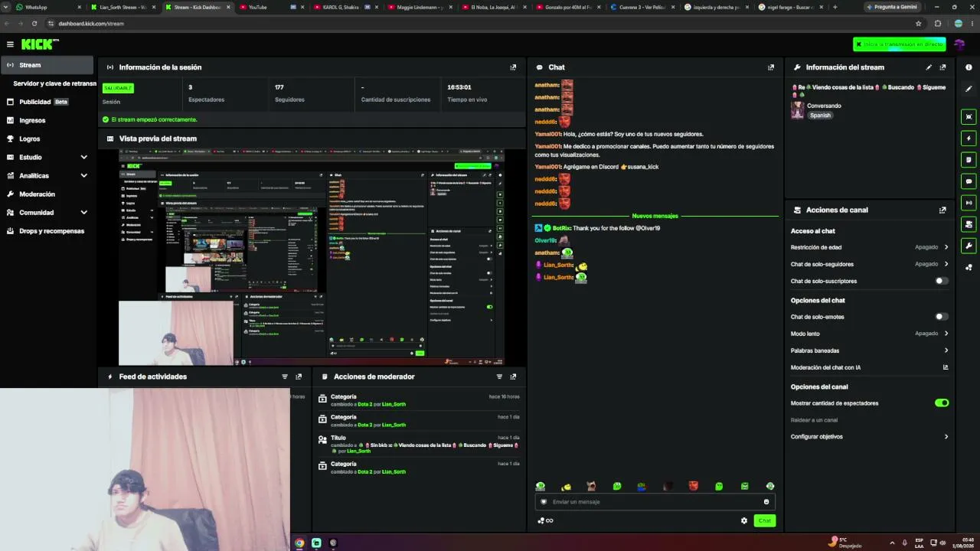Image resolution: width=980 pixels, height=551 pixels.
Task: Open the weather widget in the taskbar
Action: pyautogui.click(x=846, y=543)
